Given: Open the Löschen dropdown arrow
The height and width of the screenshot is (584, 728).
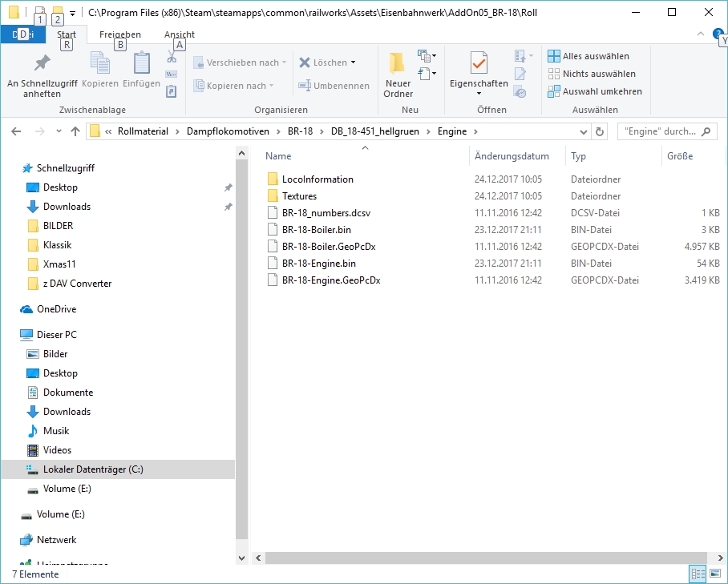Looking at the screenshot, I should [x=354, y=62].
